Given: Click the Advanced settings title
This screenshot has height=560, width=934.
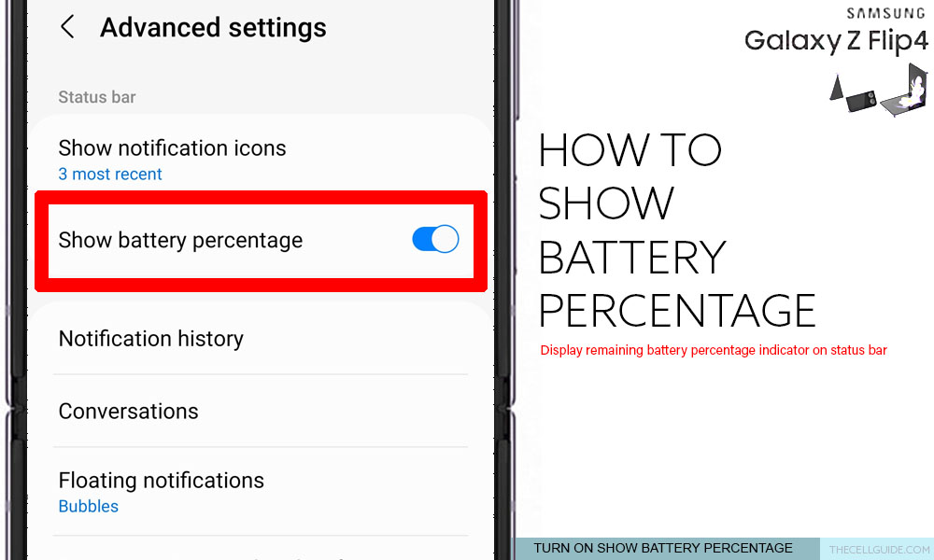Looking at the screenshot, I should pos(213,27).
